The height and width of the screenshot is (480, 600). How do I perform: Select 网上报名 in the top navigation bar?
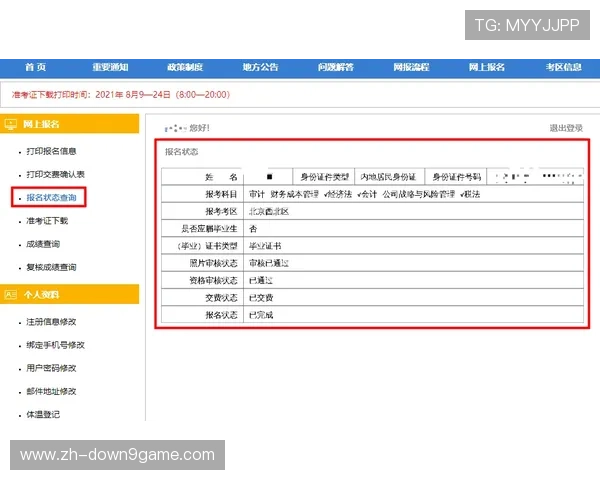(x=487, y=67)
